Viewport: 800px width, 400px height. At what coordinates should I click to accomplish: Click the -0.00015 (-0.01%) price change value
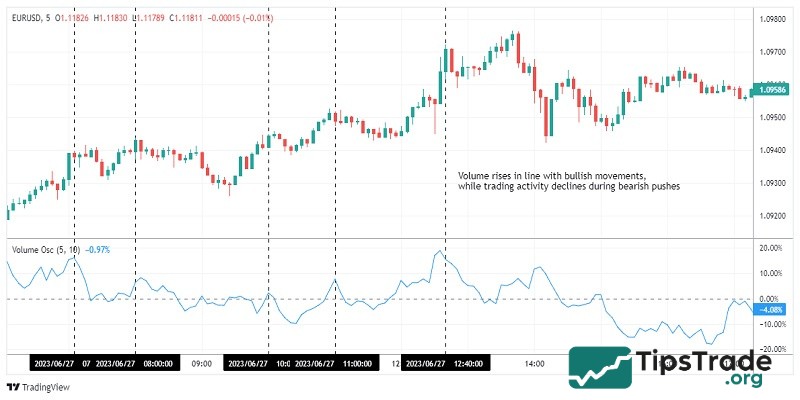pyautogui.click(x=244, y=17)
